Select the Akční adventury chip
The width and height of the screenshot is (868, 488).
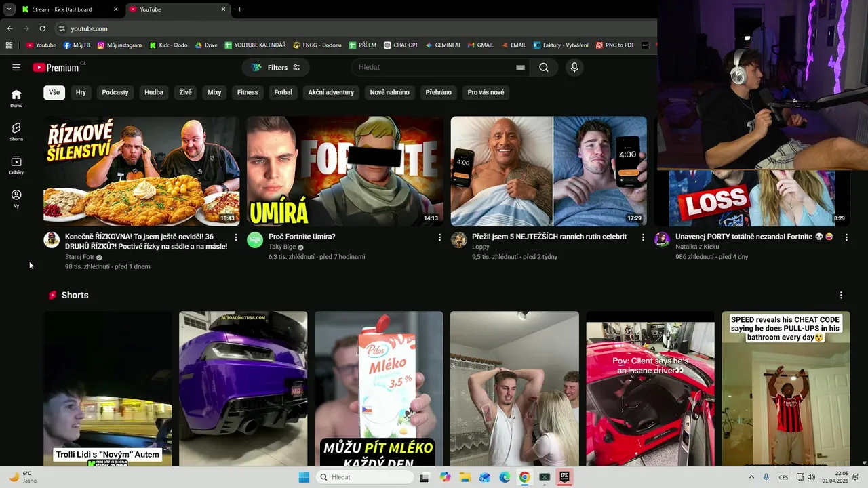(331, 92)
